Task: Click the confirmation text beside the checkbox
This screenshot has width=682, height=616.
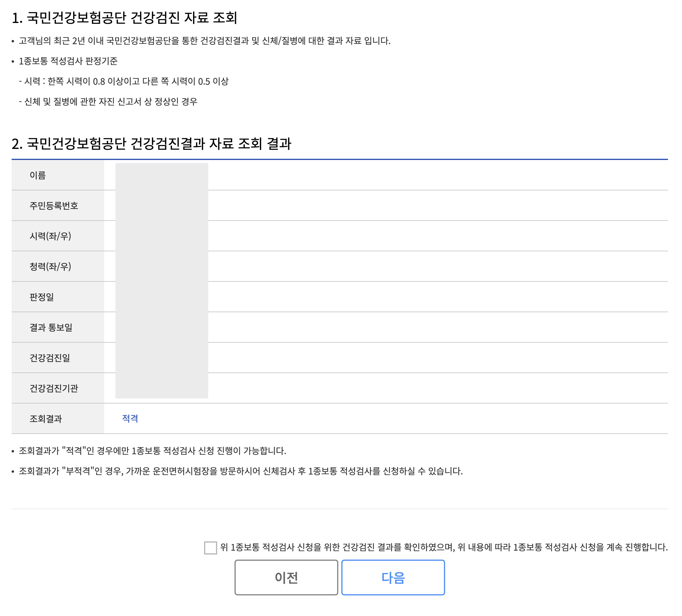Action: [444, 547]
